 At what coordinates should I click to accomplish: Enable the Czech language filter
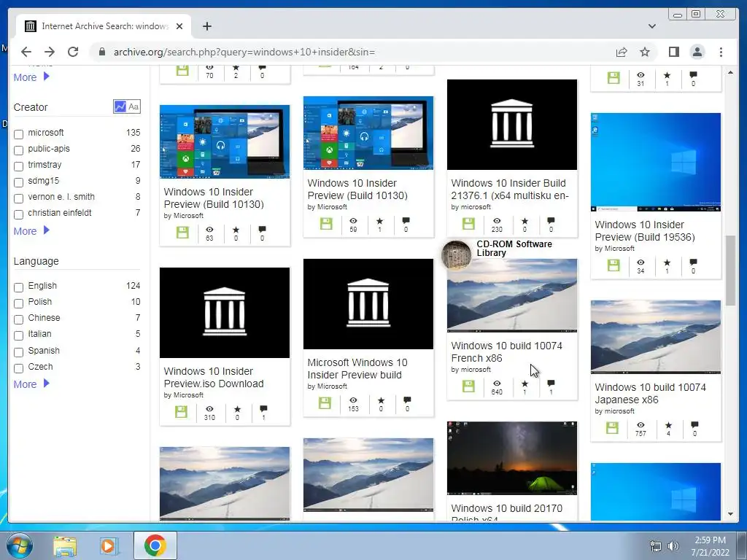tap(18, 368)
